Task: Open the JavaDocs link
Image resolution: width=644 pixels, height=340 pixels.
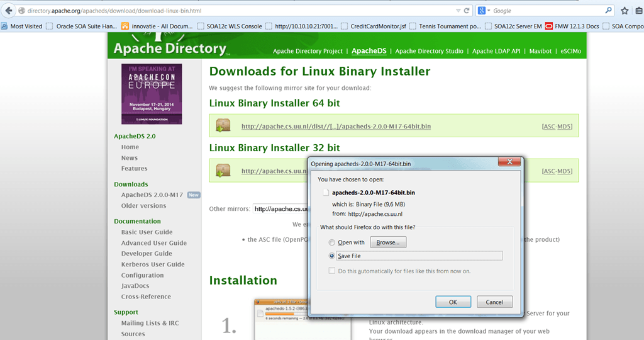Action: pos(135,286)
